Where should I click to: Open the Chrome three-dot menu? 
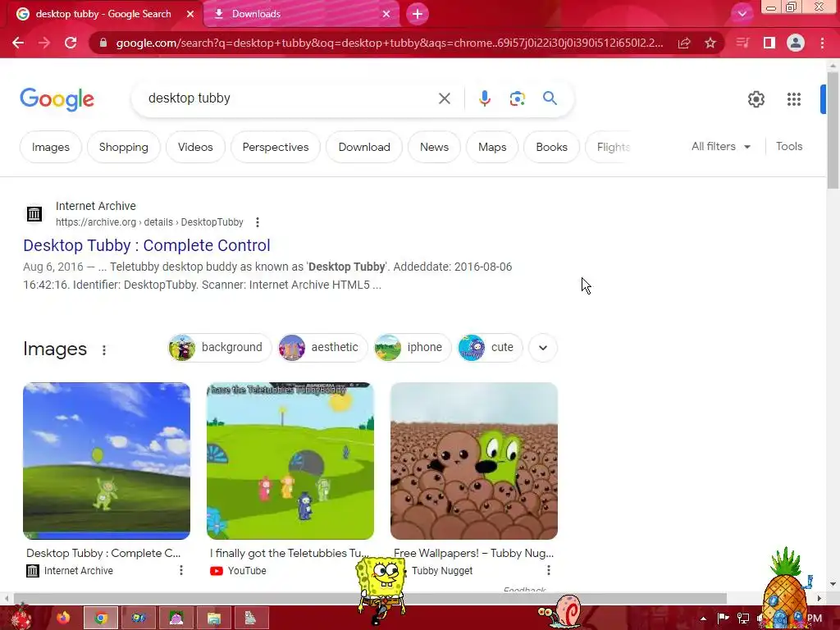click(822, 43)
